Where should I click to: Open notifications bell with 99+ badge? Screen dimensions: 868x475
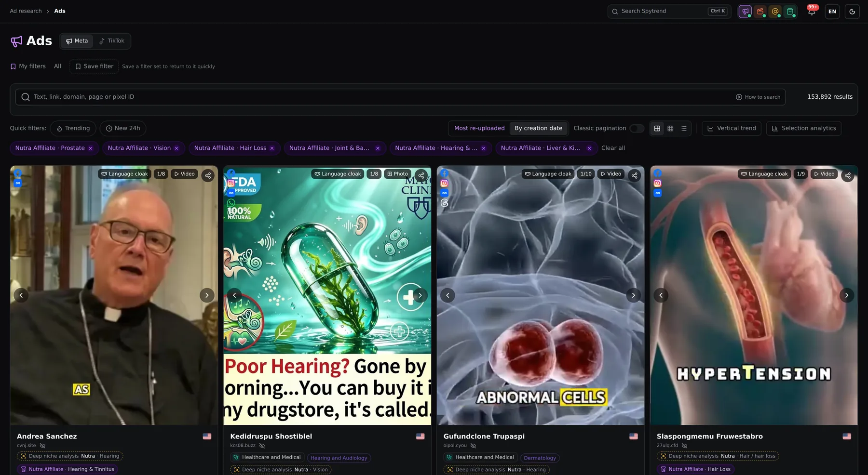[x=812, y=11]
